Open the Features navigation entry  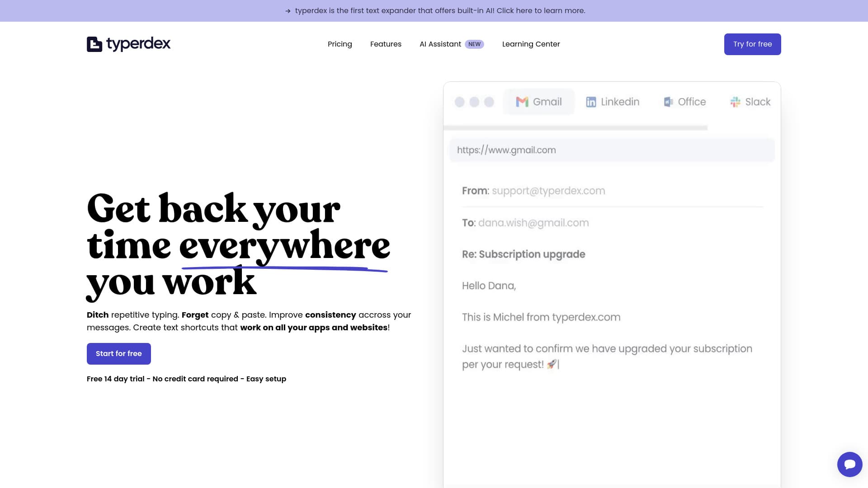click(x=386, y=44)
